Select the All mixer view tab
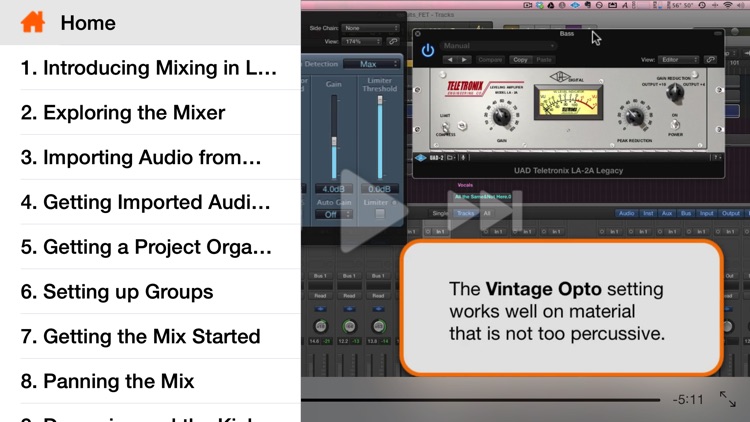Image resolution: width=750 pixels, height=422 pixels. [487, 213]
